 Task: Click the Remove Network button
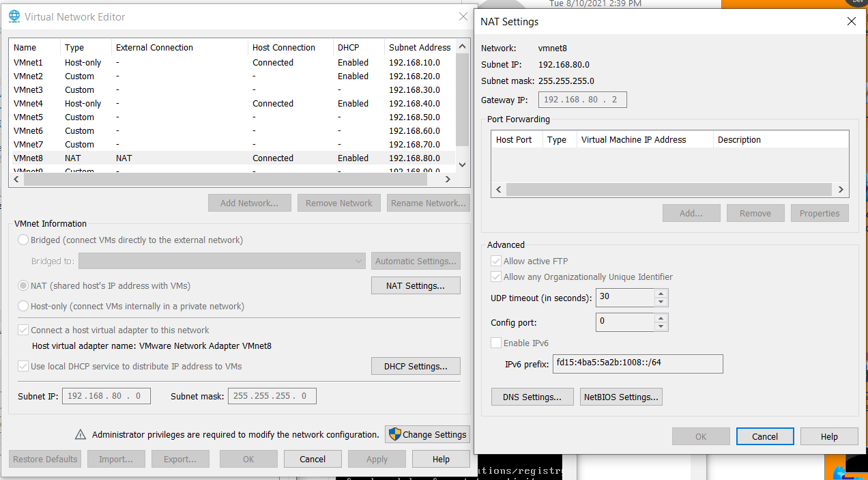tap(338, 203)
